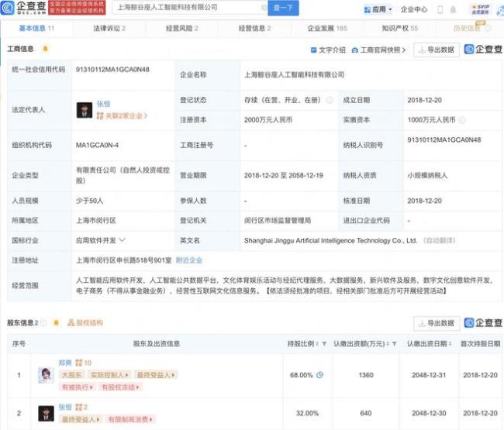
Task: Focus the company name search field
Action: 188,8
